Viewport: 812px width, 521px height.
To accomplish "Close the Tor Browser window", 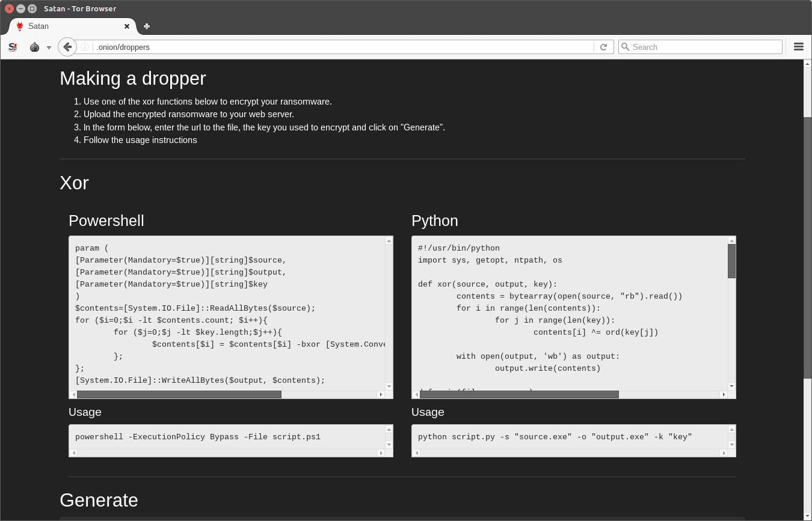I will pos(9,8).
